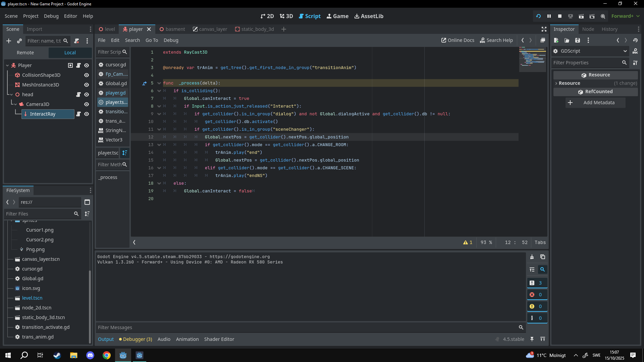This screenshot has width=644, height=362.
Task: Clear the output log
Action: tap(532, 257)
